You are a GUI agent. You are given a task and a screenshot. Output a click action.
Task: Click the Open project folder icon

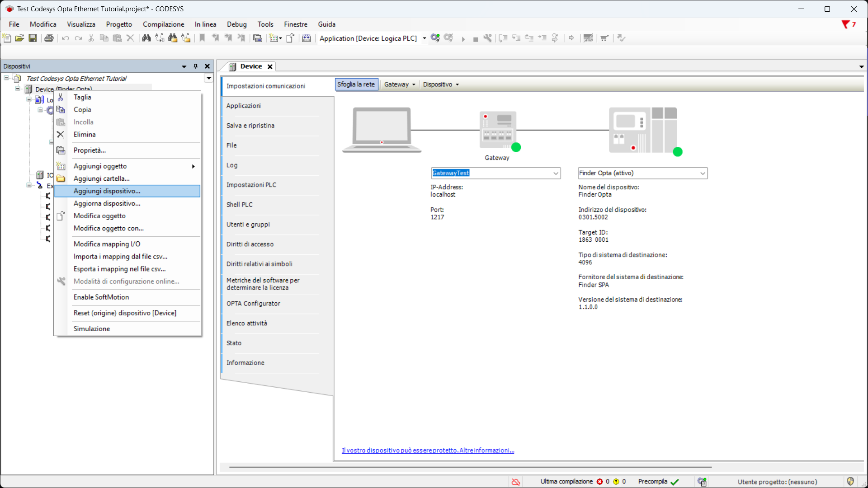(19, 38)
